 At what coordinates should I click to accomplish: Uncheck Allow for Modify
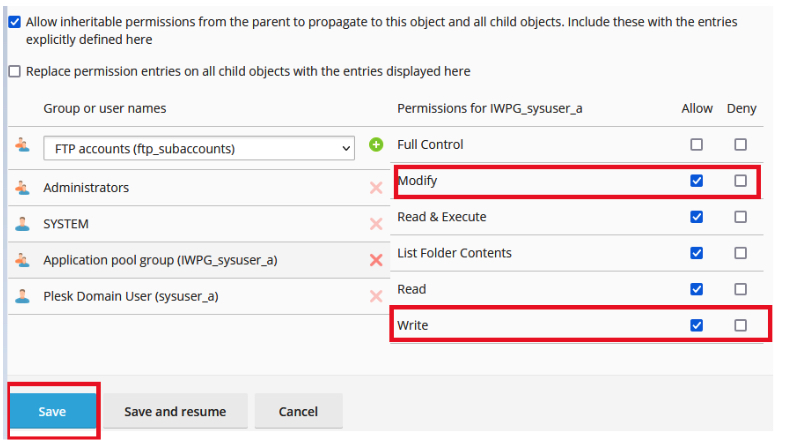point(696,181)
